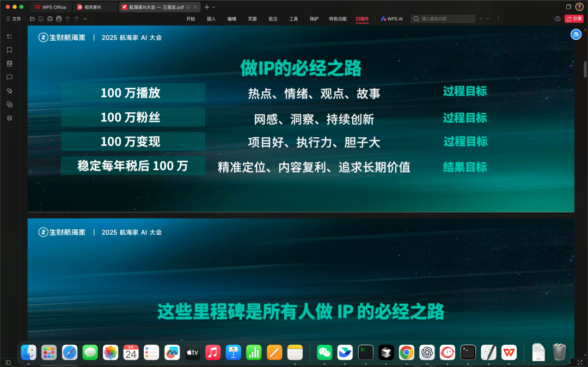Viewport: 588px width, 367px height.
Task: Click the redo arrow in the toolbar
Action: [77, 19]
